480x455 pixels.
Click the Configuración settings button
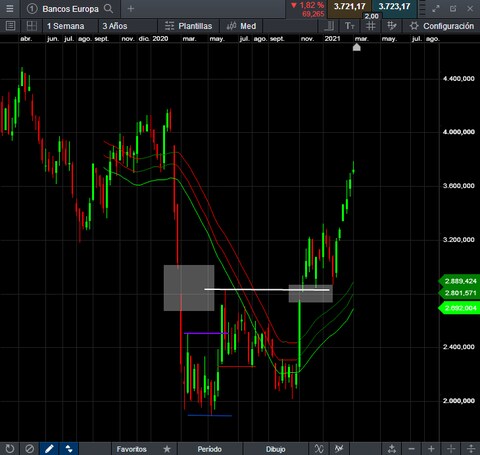442,26
